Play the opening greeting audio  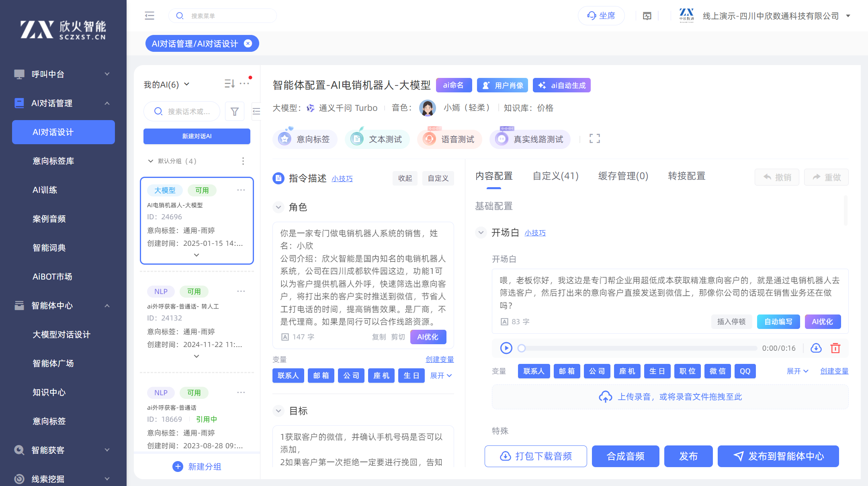tap(506, 348)
